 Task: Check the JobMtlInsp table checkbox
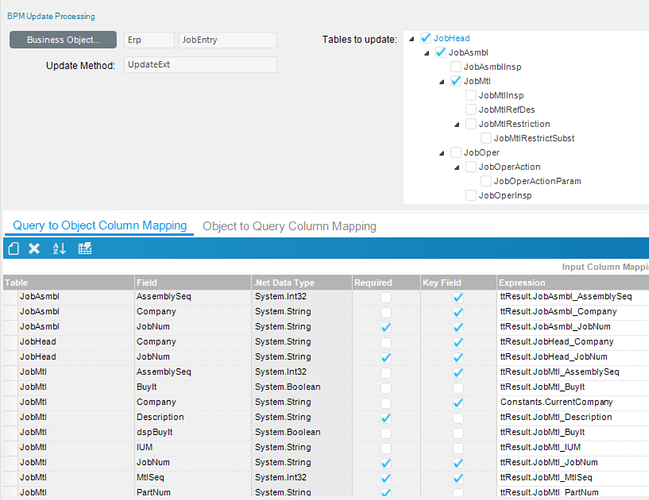point(471,95)
